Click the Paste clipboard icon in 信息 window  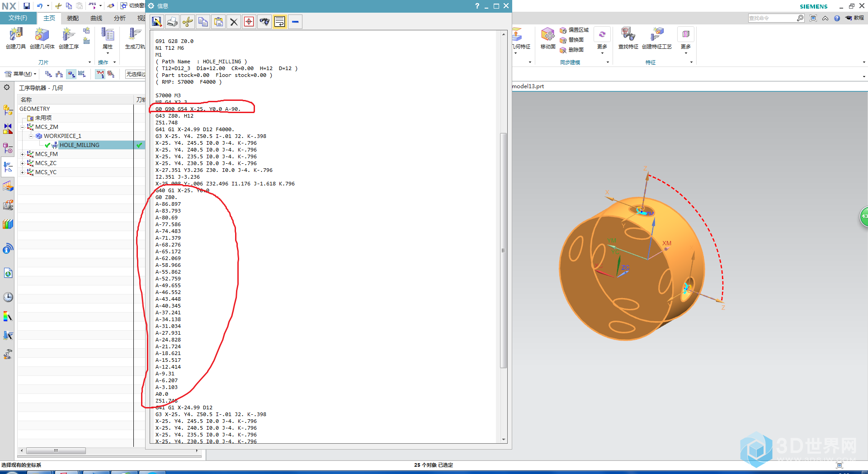pos(218,22)
